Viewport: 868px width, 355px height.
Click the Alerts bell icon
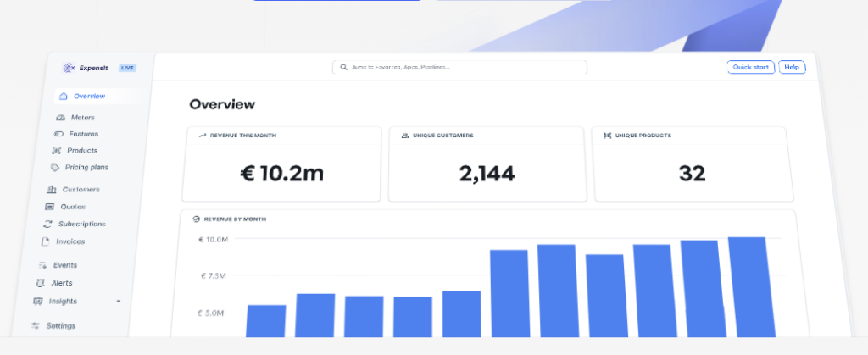coord(40,283)
